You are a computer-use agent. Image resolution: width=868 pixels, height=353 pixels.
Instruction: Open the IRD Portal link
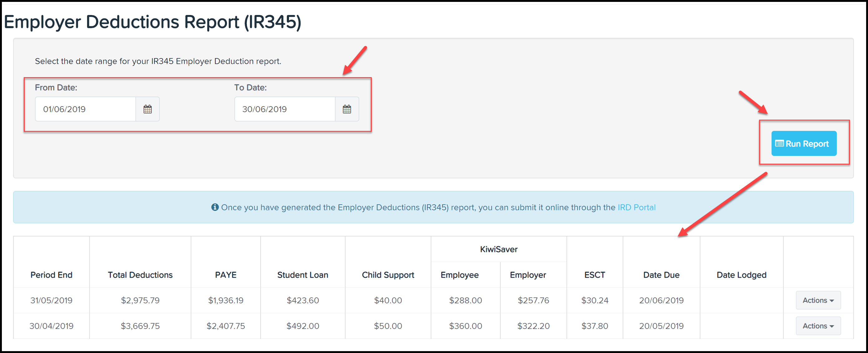point(636,207)
